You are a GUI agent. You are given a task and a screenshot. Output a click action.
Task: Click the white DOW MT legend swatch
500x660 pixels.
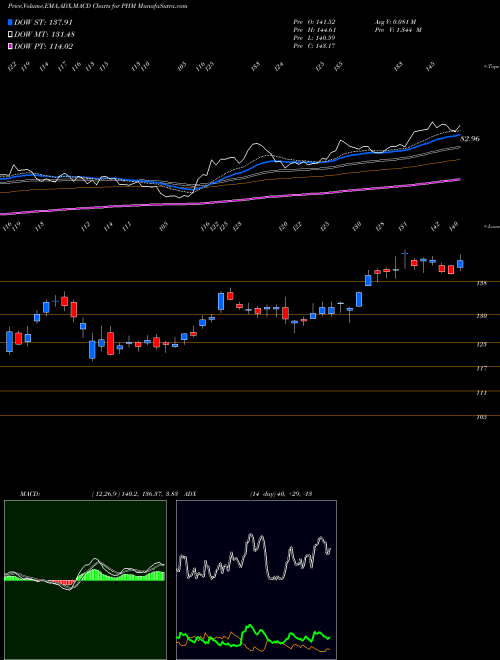10,35
